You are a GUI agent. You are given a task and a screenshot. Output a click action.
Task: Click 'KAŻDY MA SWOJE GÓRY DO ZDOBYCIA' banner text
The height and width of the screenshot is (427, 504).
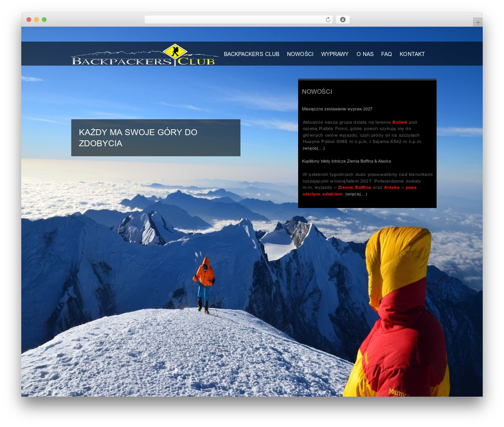138,138
